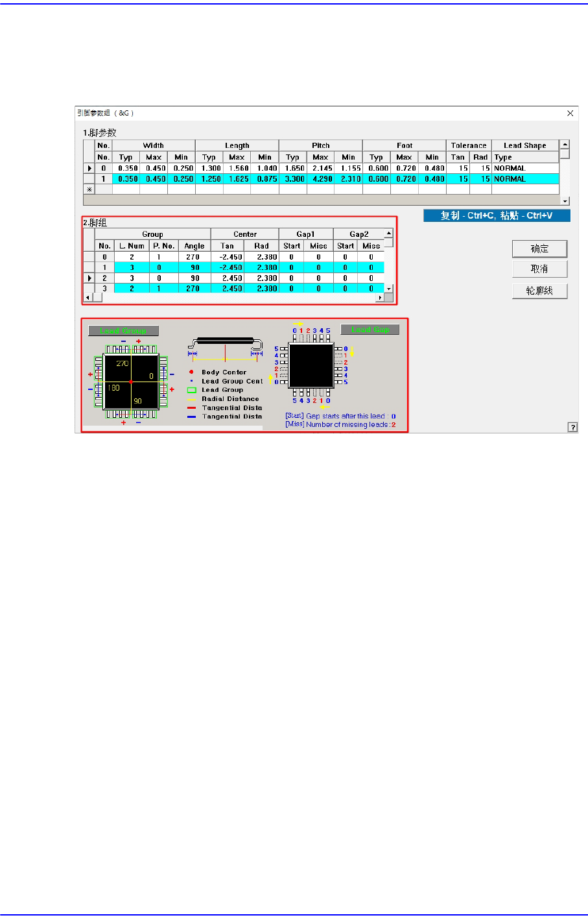The height and width of the screenshot is (922, 588).
Task: Click right arrow of lead group horizontal scrollbar
Action: click(380, 297)
